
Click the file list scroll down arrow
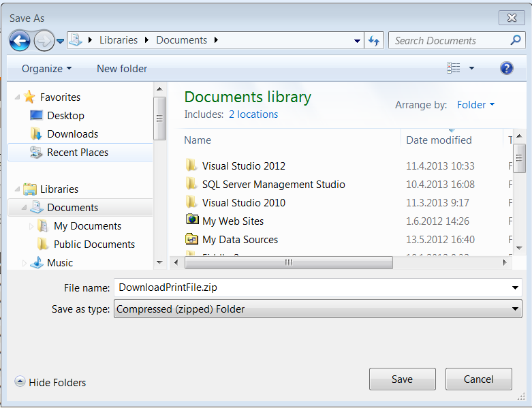pos(519,248)
